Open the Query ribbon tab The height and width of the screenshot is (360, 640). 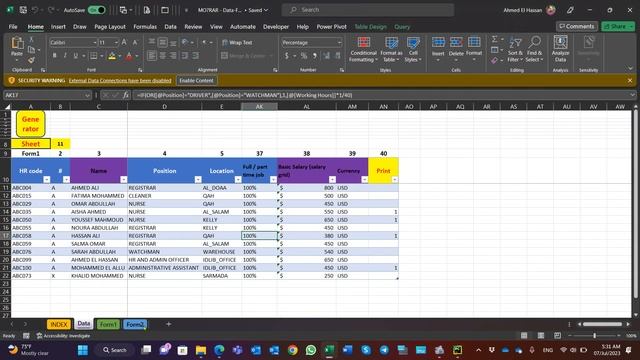[x=402, y=27]
